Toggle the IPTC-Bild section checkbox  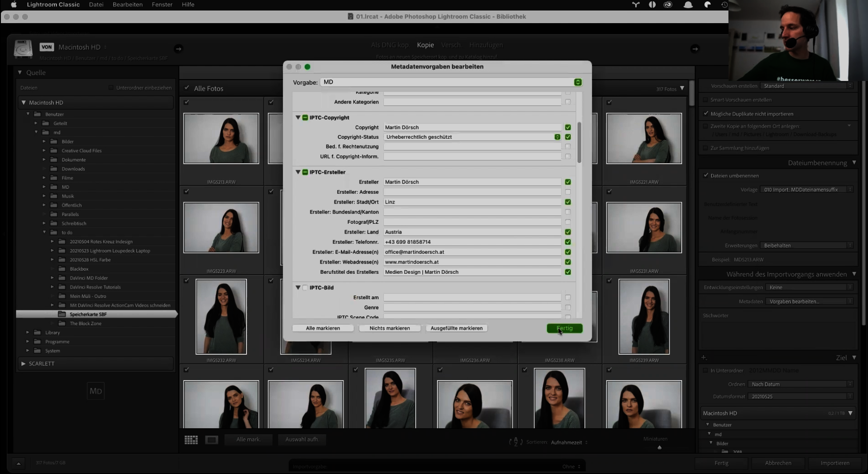tap(305, 288)
